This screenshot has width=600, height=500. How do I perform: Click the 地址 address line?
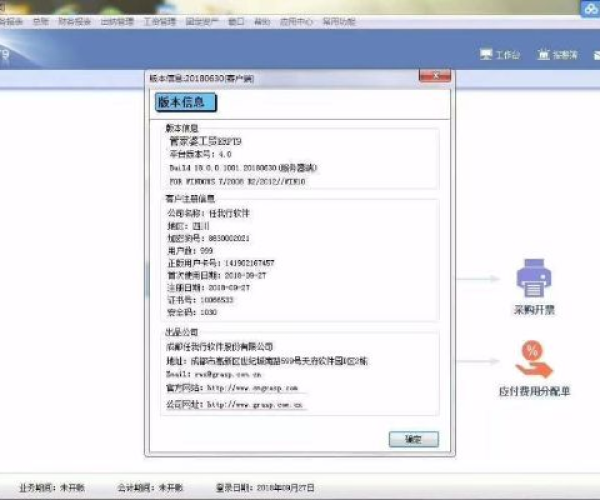(267, 361)
